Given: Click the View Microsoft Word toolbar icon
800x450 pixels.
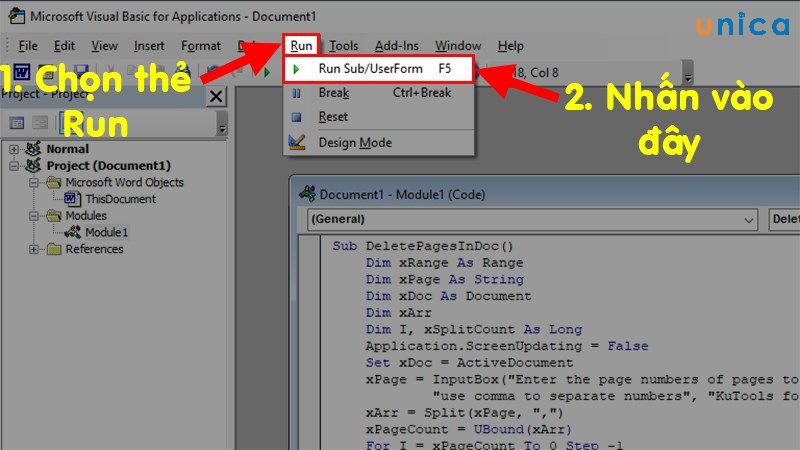Looking at the screenshot, I should coord(21,72).
